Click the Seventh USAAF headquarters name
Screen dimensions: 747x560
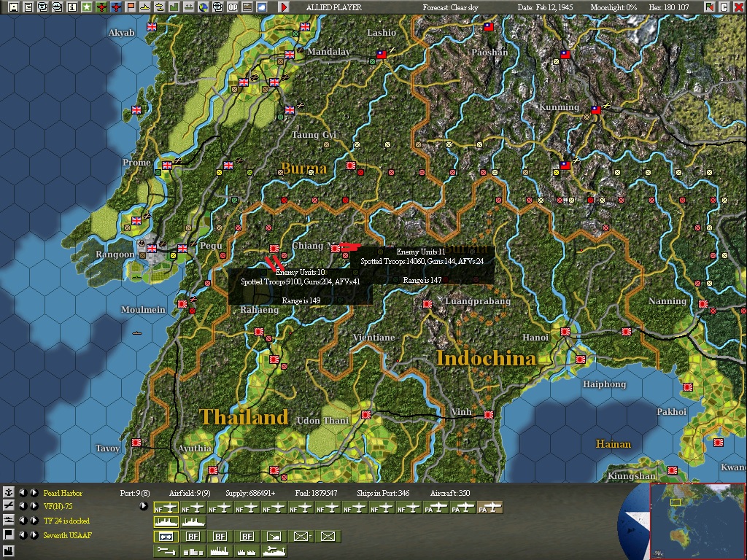[67, 535]
